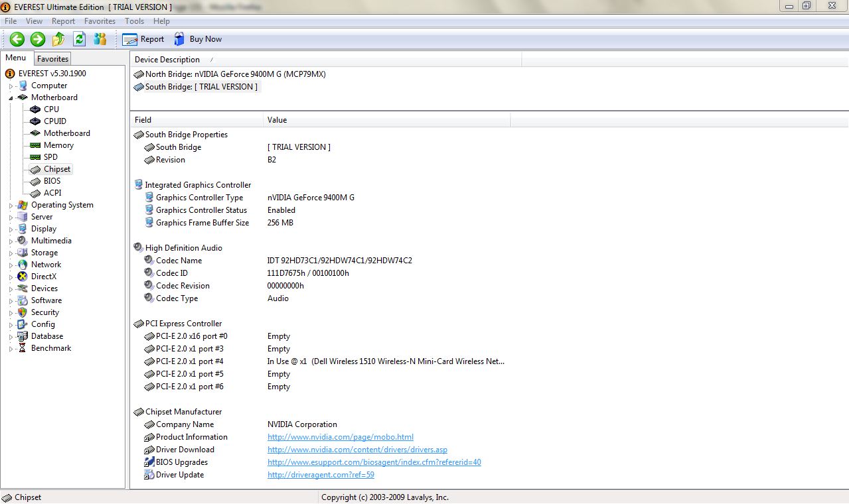Open the Report menu

tap(64, 21)
